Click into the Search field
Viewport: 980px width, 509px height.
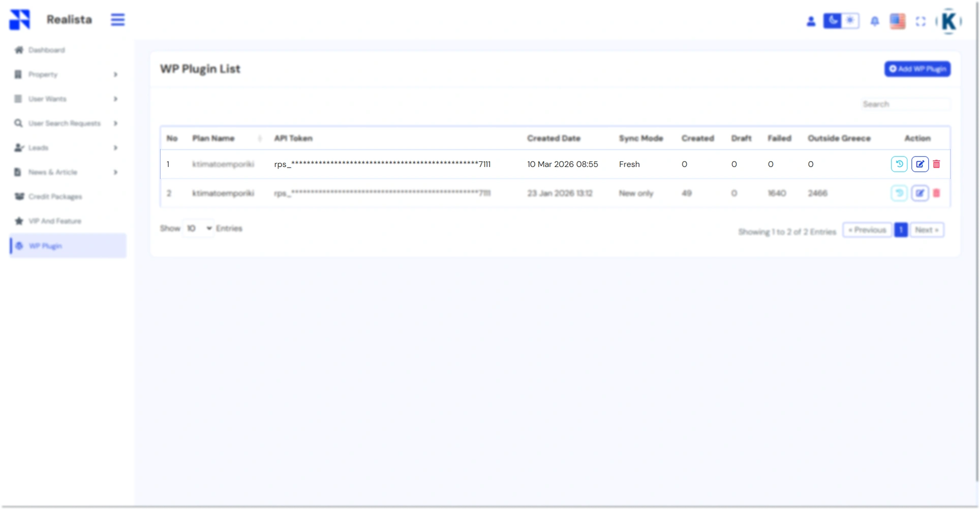point(906,104)
